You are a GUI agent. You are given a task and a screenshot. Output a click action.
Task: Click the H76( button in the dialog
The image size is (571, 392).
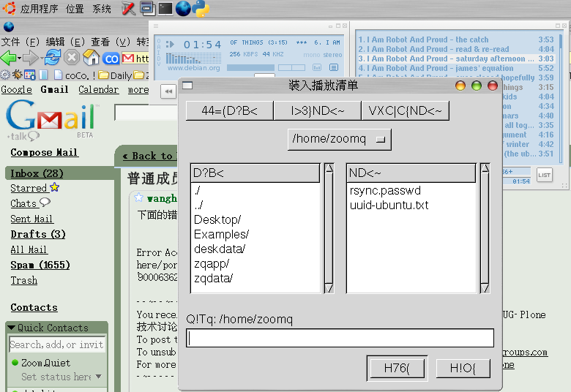396,369
